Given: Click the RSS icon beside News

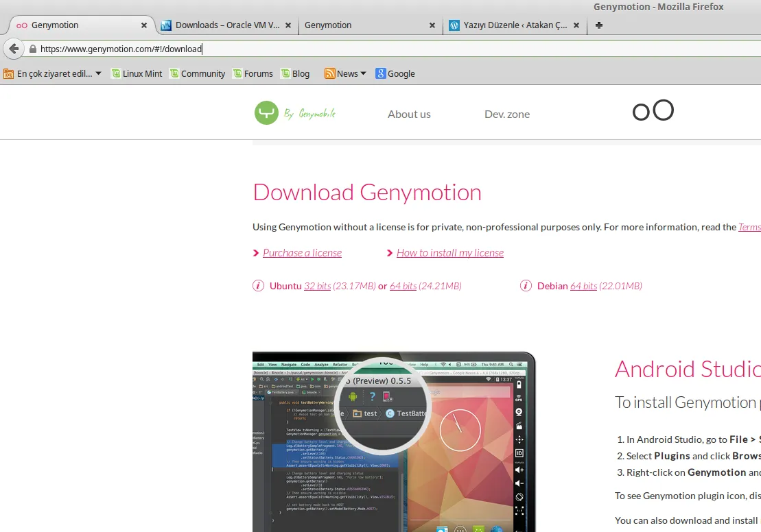Looking at the screenshot, I should point(329,73).
